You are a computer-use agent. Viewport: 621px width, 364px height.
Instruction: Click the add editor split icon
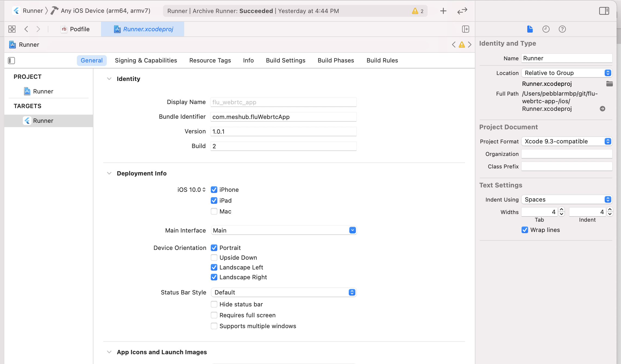coord(465,29)
